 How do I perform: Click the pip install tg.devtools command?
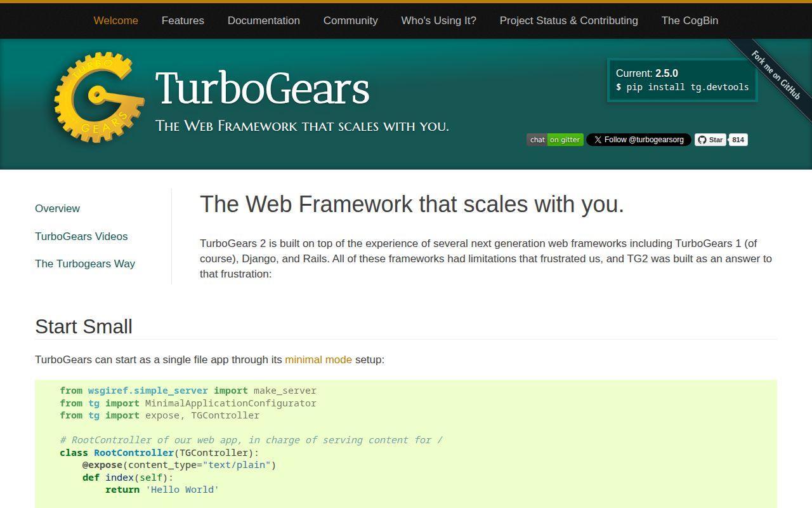683,87
